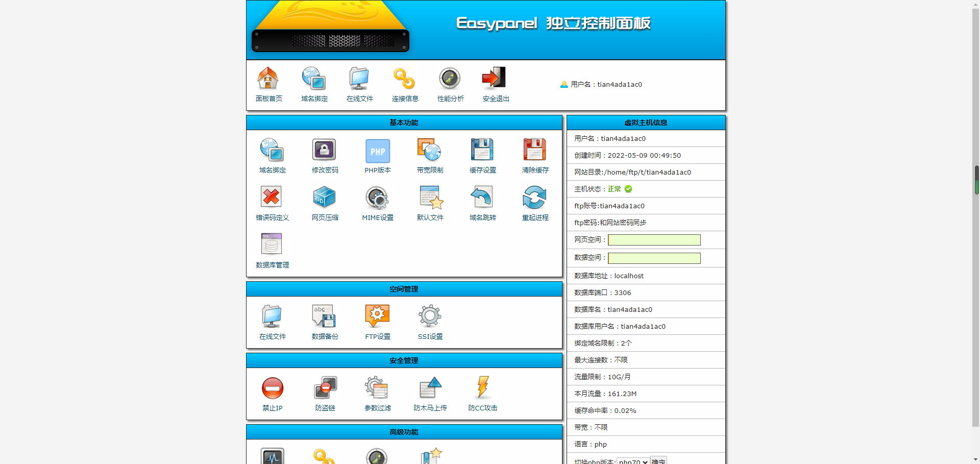Click the ftp密码:和网站密码同步 row
Screen dimensions: 980x464
pyautogui.click(x=646, y=223)
